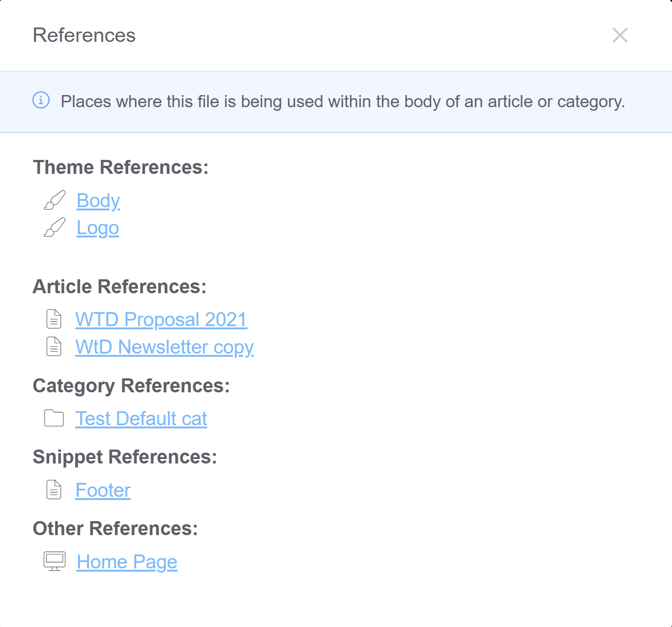Open the Body theme reference link

98,200
